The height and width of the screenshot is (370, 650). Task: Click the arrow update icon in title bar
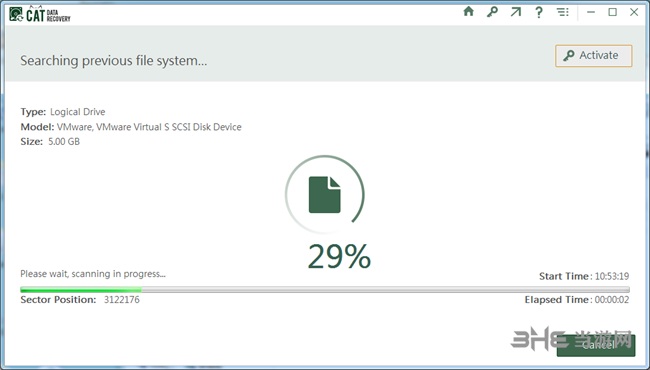pos(515,12)
